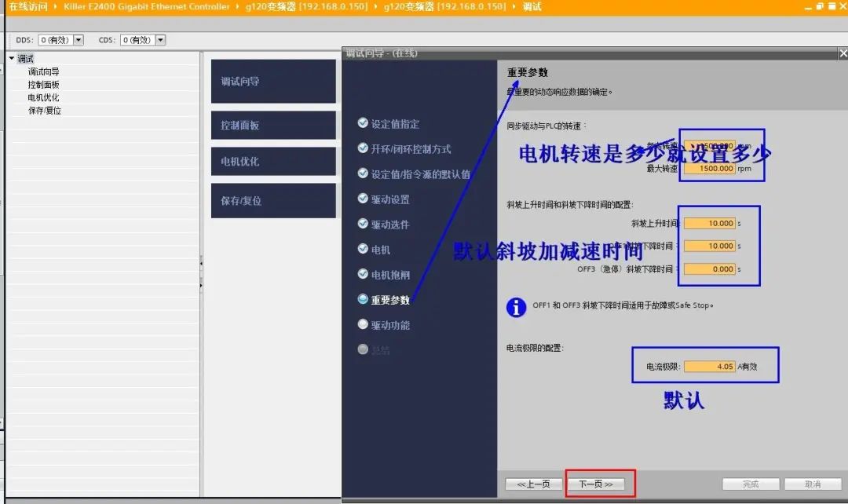
Task: Click the 调试向导 dark tile button
Action: [x=273, y=81]
